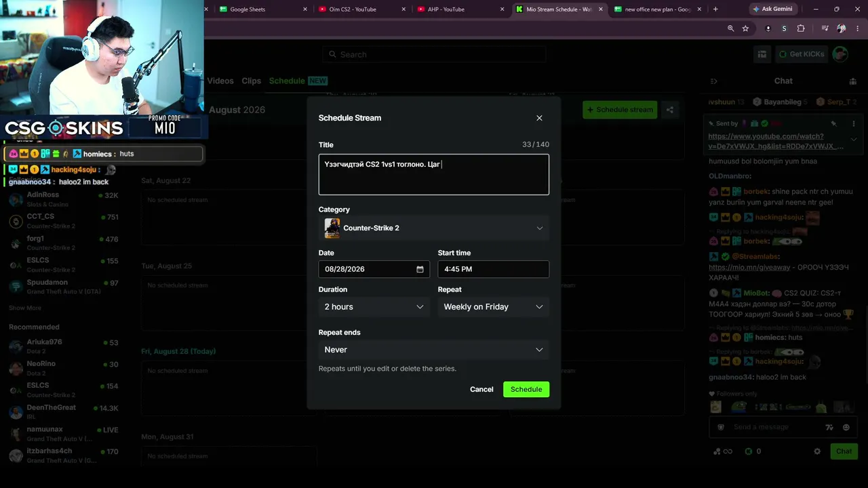The width and height of the screenshot is (868, 488).
Task: Click the Start time field showing 4:45 PM
Action: (x=494, y=269)
